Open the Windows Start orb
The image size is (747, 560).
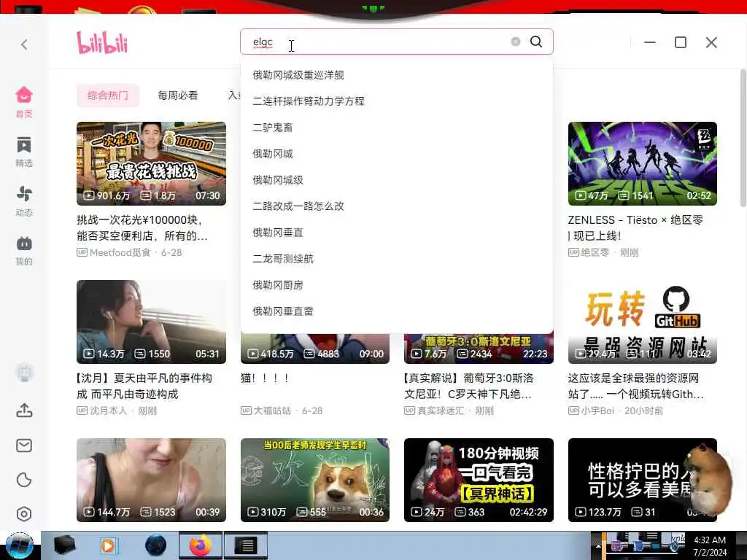tap(20, 545)
